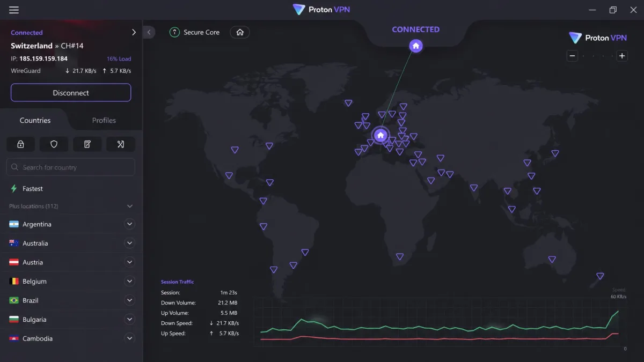
Task: Select the South Africa server marker on map
Action: (x=400, y=257)
